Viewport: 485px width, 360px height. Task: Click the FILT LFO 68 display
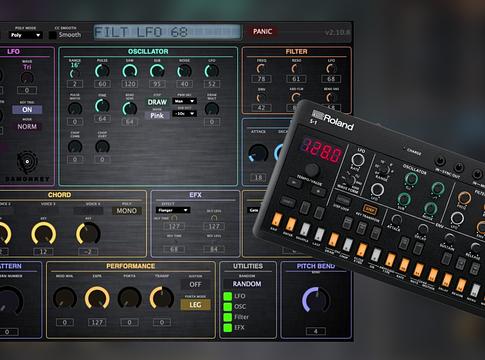point(167,32)
